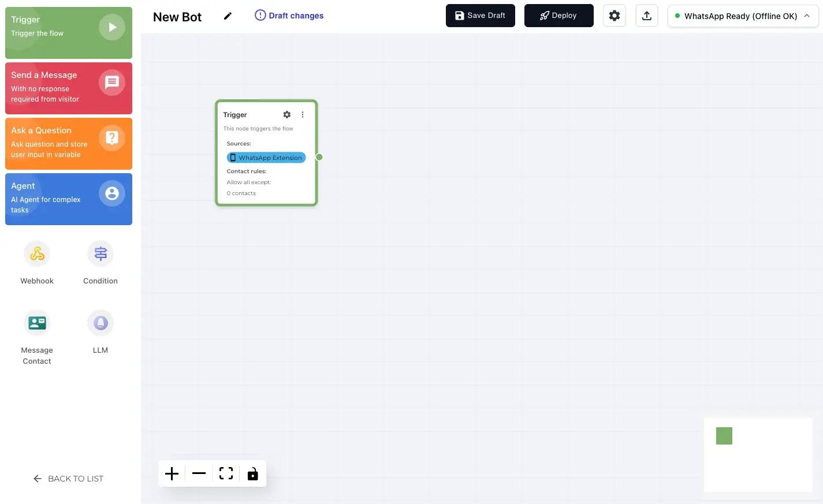Select the LLM node in the sidebar

coord(100,322)
